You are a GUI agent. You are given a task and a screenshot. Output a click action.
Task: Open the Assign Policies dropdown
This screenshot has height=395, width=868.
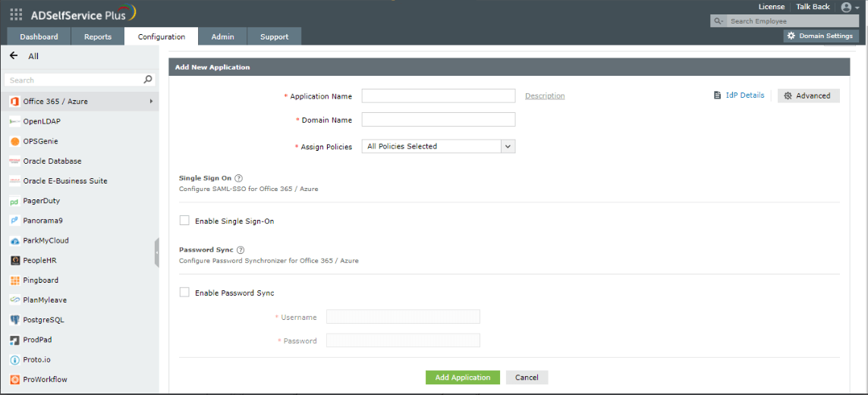tap(438, 146)
